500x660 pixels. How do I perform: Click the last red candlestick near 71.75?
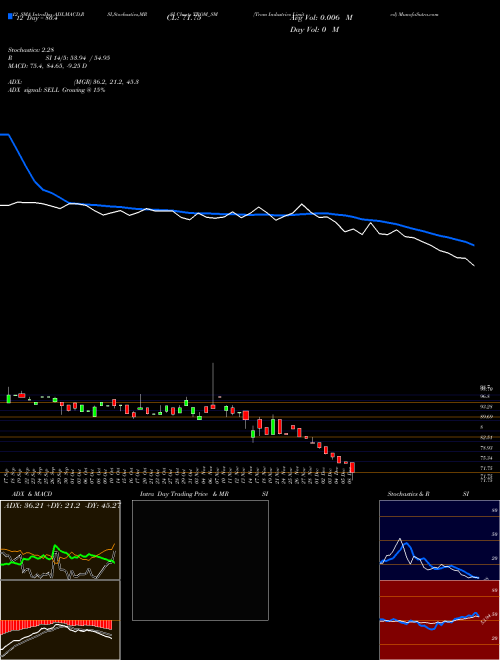coord(352,468)
